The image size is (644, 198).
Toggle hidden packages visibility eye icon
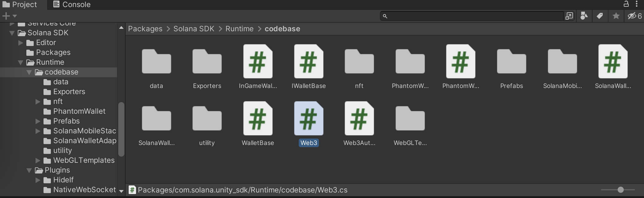(x=635, y=16)
